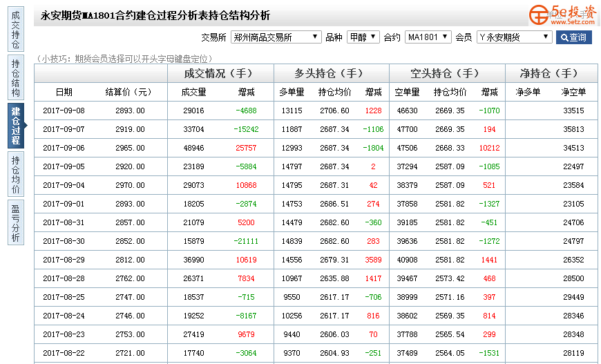Screen dimensions: 601x364
Task: Open the 合约 MA1801 dropdown
Action: point(428,37)
